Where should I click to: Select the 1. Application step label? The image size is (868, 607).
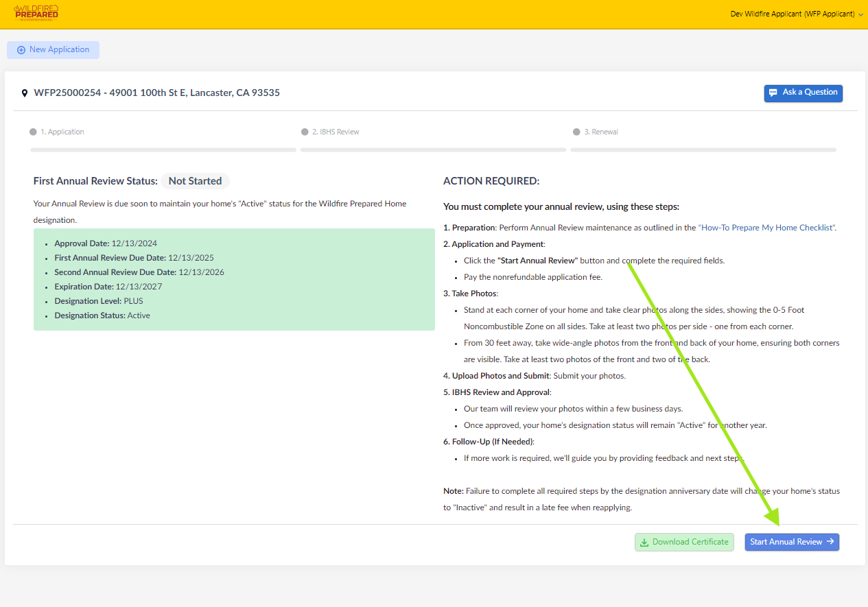click(x=62, y=132)
